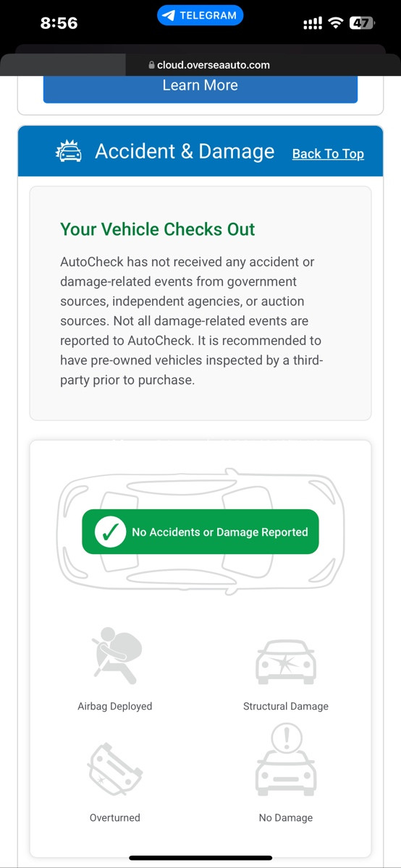
Task: Tap the Telegram return pill
Action: point(200,15)
